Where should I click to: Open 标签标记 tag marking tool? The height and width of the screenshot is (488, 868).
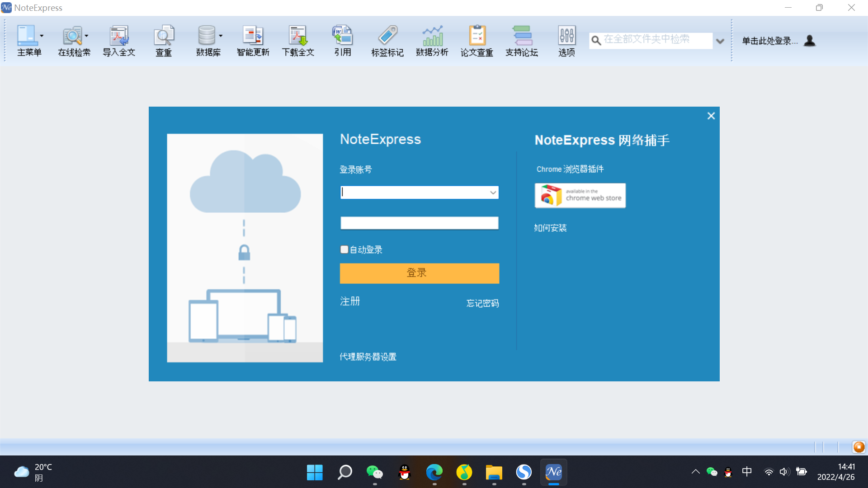coord(387,41)
